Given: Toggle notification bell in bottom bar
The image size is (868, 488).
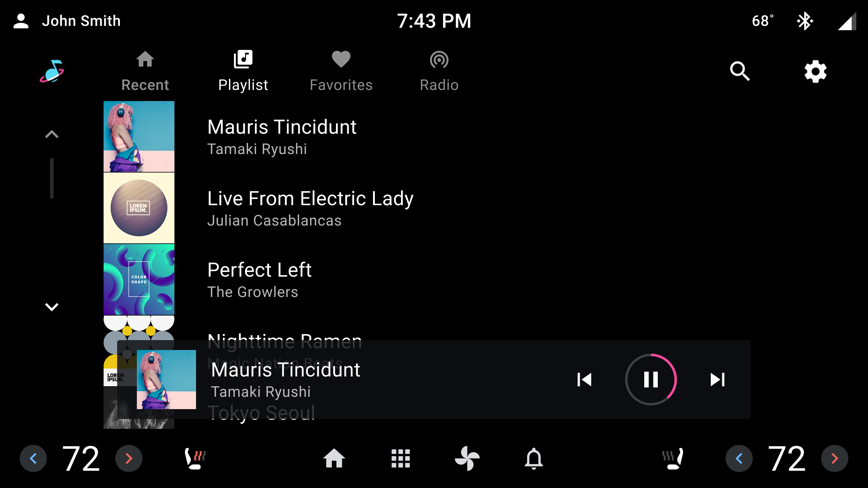Looking at the screenshot, I should 532,458.
